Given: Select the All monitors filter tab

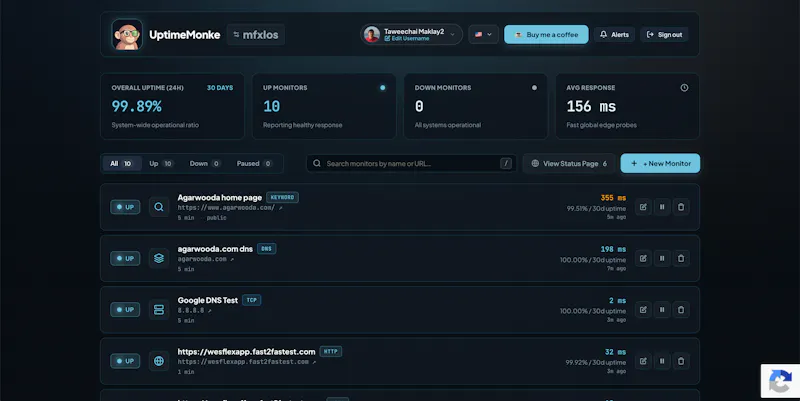Looking at the screenshot, I should pos(121,164).
